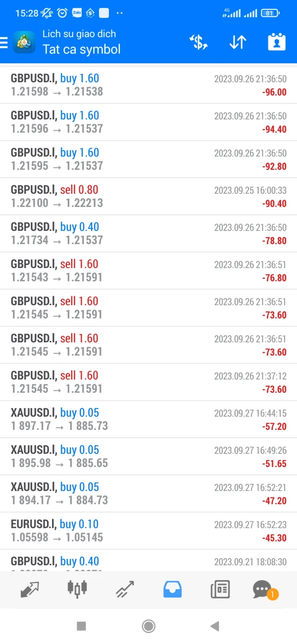Open the calendar date range picker

tap(277, 43)
